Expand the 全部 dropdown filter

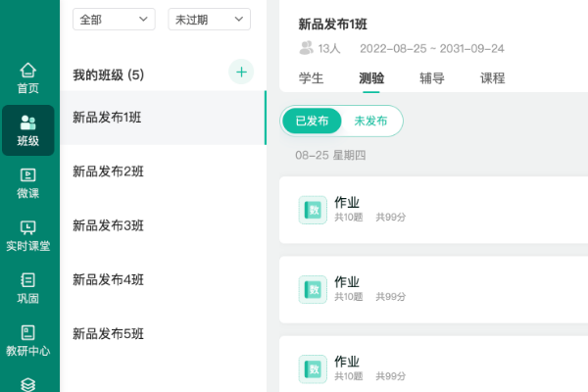114,20
